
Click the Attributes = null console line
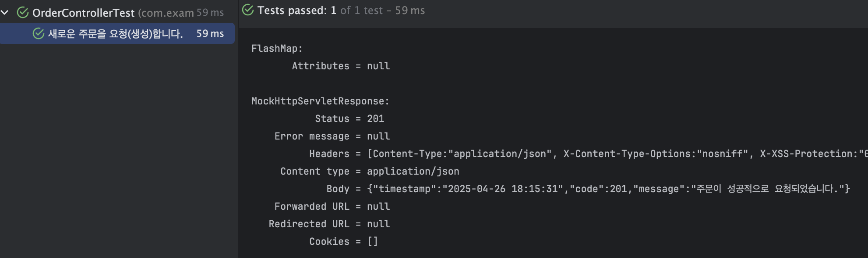[x=341, y=66]
